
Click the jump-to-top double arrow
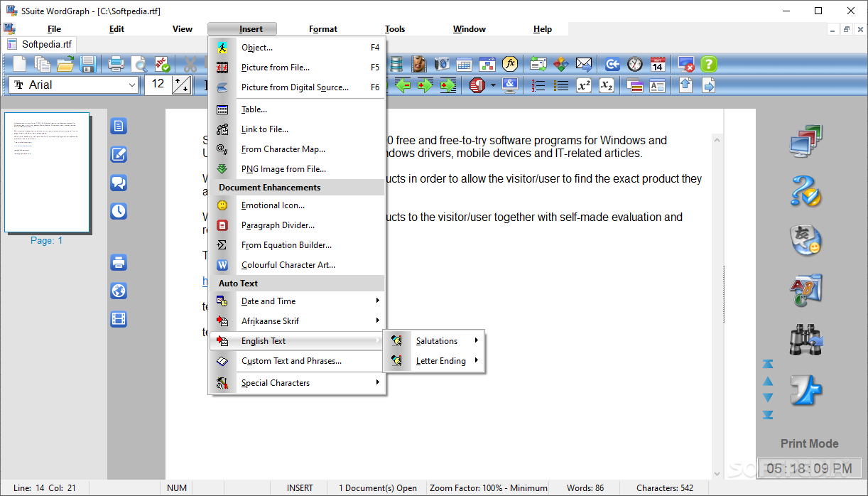[768, 364]
